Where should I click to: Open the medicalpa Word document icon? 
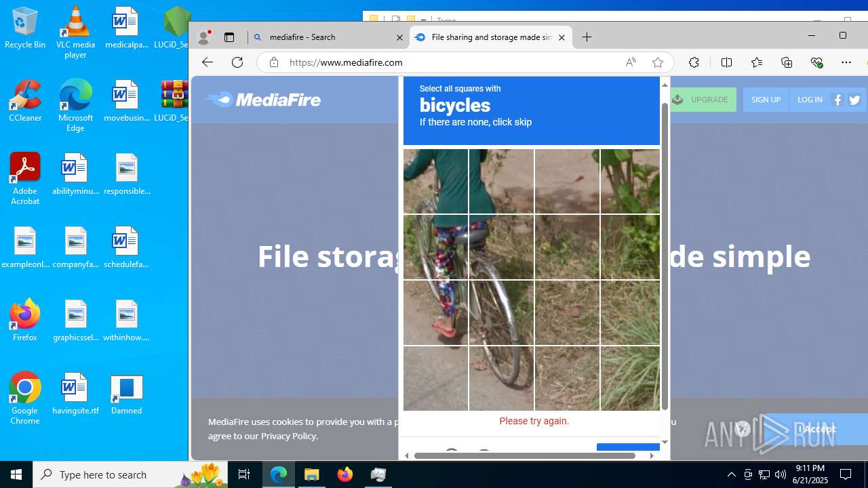click(126, 28)
